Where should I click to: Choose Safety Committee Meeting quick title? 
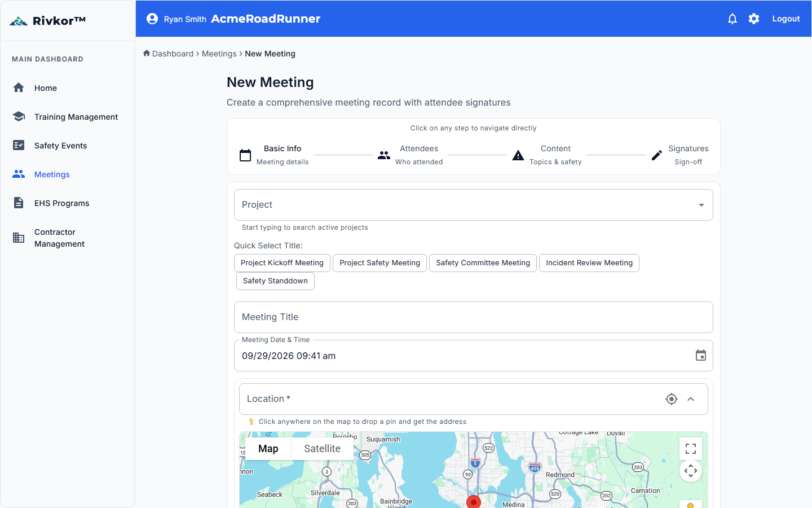coord(483,263)
